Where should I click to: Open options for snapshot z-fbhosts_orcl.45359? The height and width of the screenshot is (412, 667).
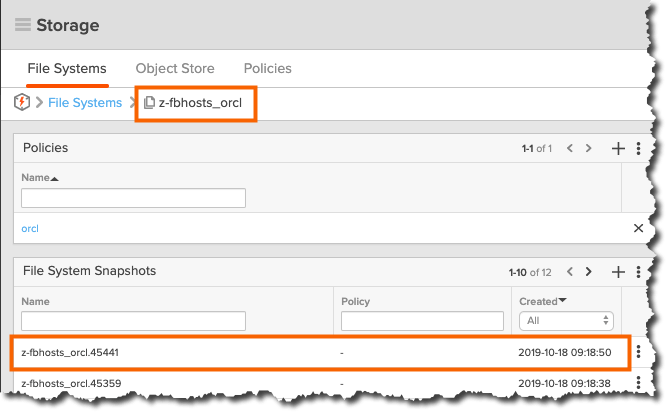[x=638, y=383]
